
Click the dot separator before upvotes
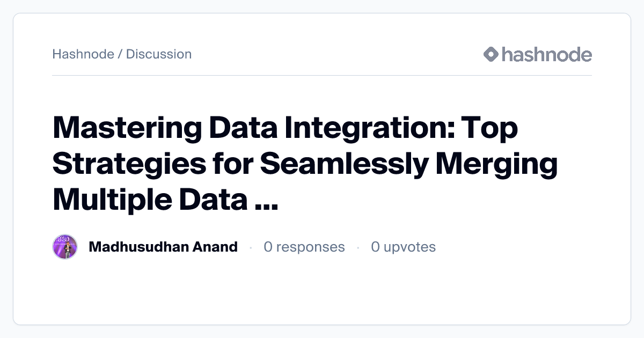pyautogui.click(x=358, y=247)
